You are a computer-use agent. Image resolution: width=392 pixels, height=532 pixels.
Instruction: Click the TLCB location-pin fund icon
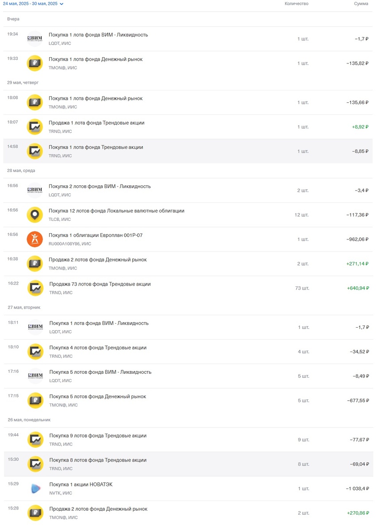(x=35, y=215)
